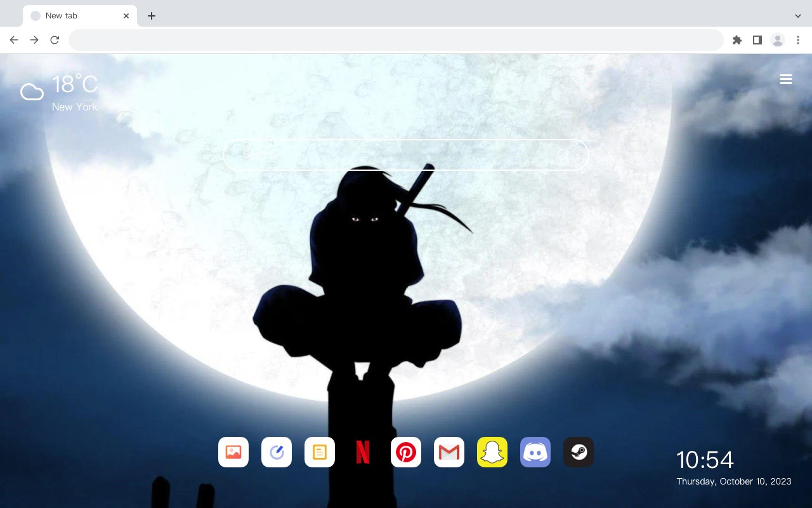Viewport: 812px width, 508px height.
Task: Open the Extensions puzzle icon
Action: [x=737, y=40]
